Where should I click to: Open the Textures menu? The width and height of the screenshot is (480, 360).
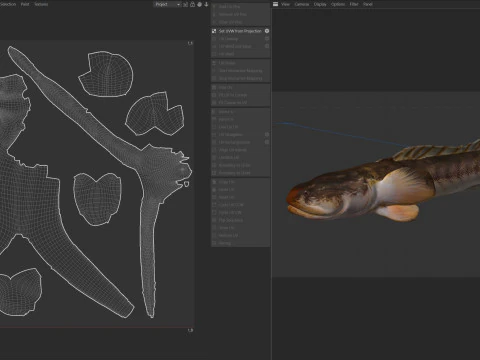pos(41,4)
